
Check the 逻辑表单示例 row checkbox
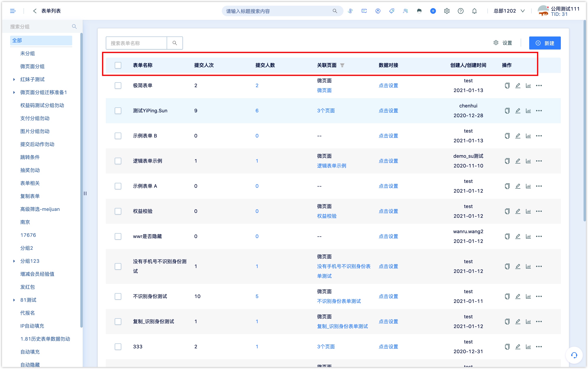[x=118, y=161]
